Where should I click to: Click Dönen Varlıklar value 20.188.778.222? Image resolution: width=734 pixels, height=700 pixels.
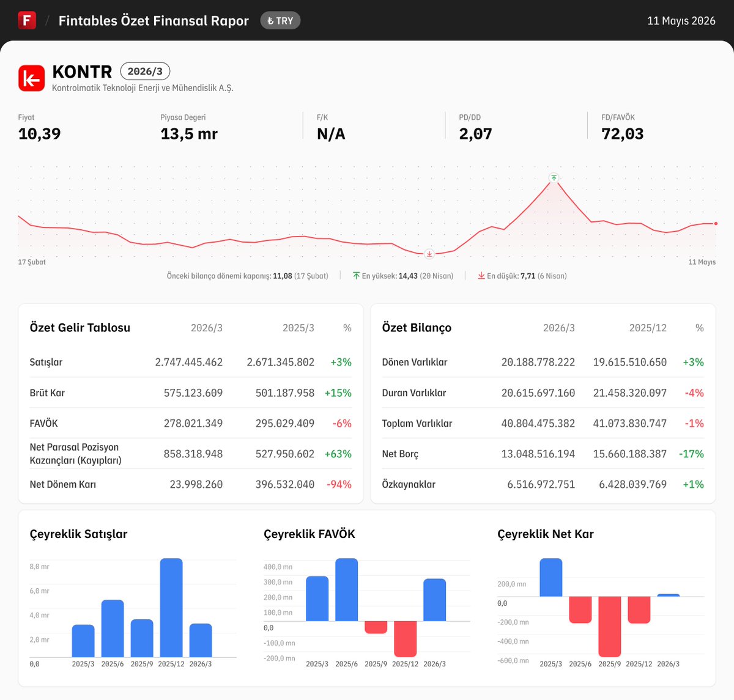538,362
